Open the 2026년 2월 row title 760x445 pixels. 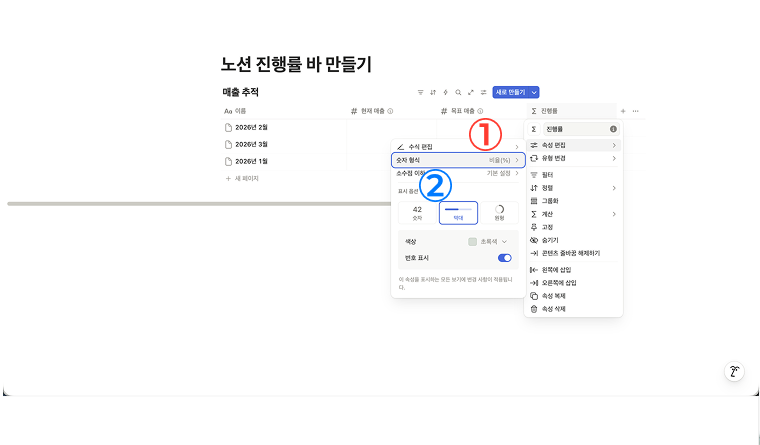click(x=252, y=127)
